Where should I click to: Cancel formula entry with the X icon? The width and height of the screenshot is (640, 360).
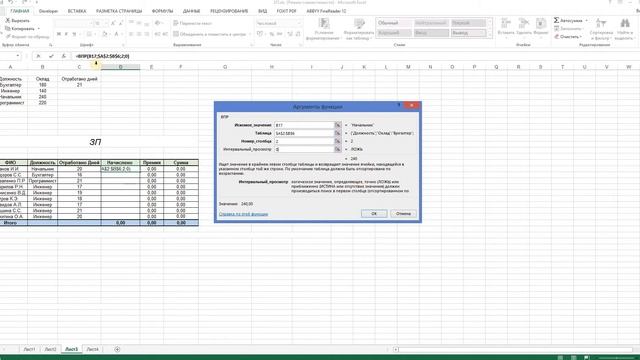coord(38,56)
